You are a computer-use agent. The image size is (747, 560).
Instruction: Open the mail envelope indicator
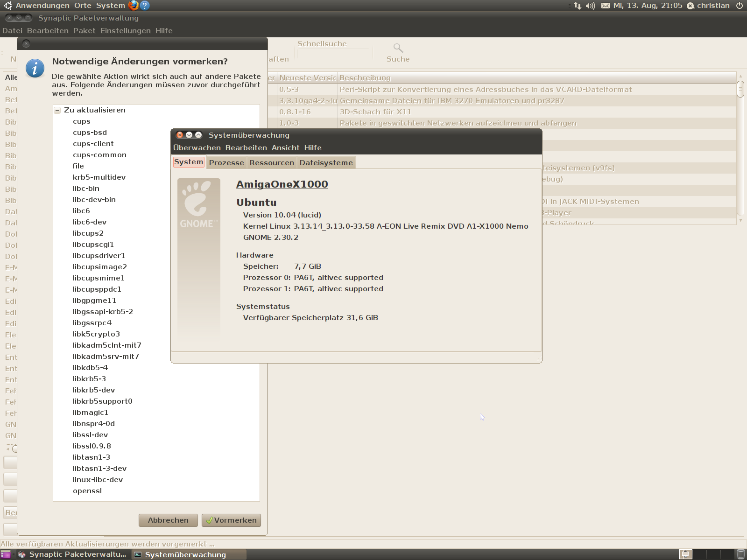pos(606,6)
